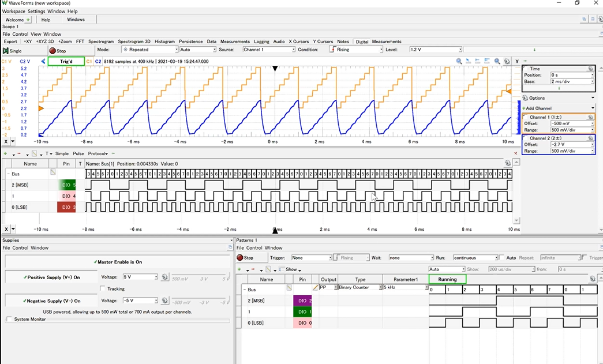Click the magnifier icon left of the scope gear
Image resolution: width=603 pixels, height=364 pixels.
(497, 61)
